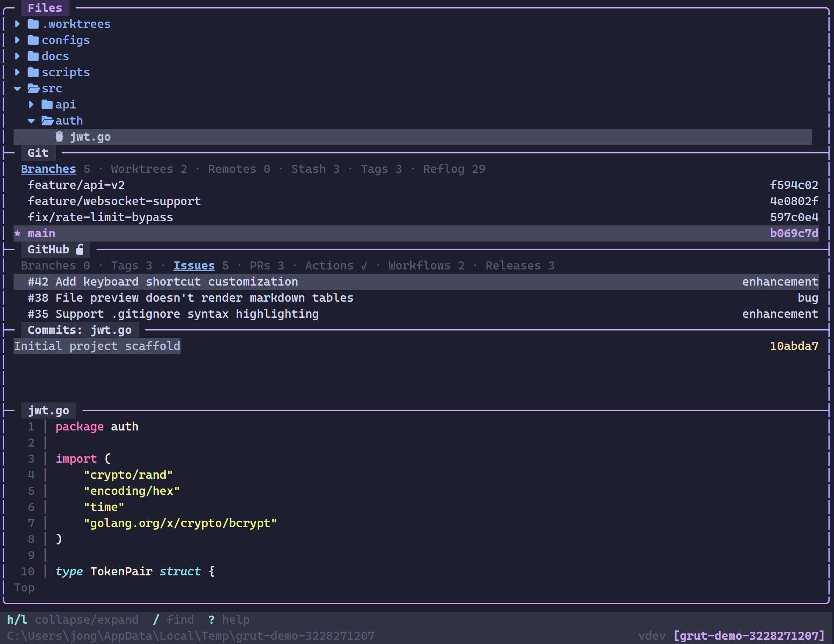
Task: Select the Initial project scaffold commit
Action: click(x=97, y=346)
